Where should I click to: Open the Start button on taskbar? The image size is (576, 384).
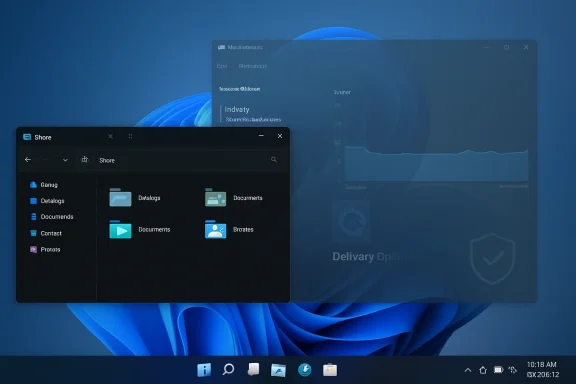(x=204, y=370)
